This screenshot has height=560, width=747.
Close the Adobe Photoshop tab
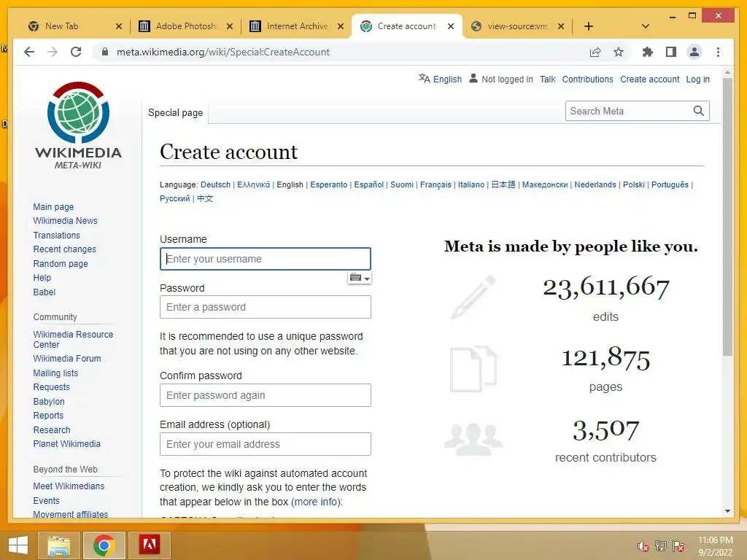pyautogui.click(x=230, y=26)
